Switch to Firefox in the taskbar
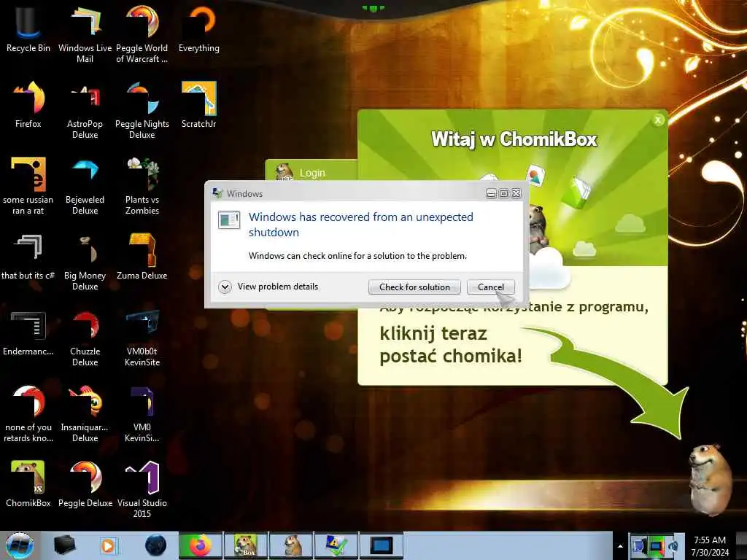747x560 pixels. [x=201, y=545]
